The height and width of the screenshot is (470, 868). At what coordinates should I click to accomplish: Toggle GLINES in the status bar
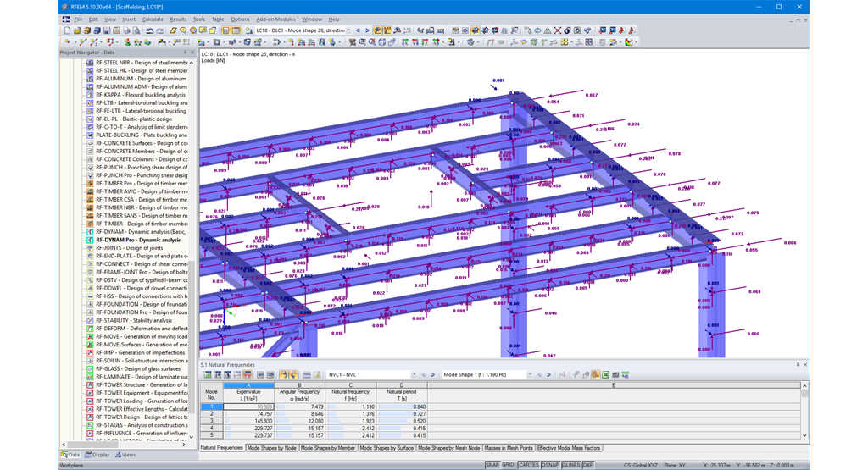pos(570,465)
